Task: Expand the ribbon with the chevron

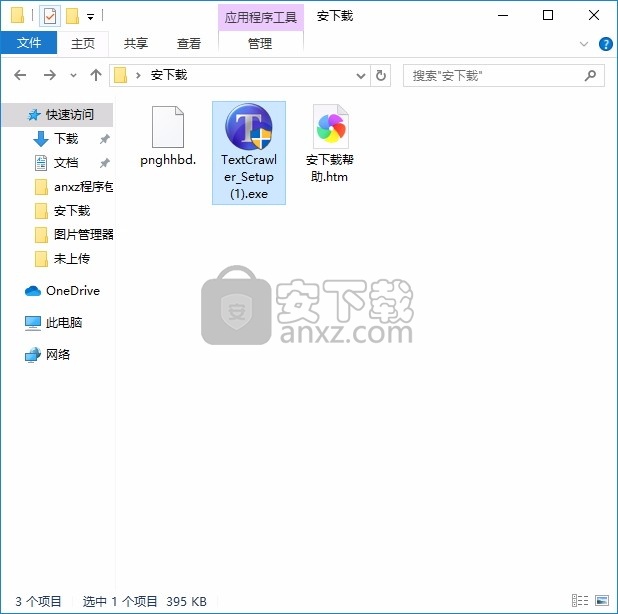Action: [x=584, y=44]
